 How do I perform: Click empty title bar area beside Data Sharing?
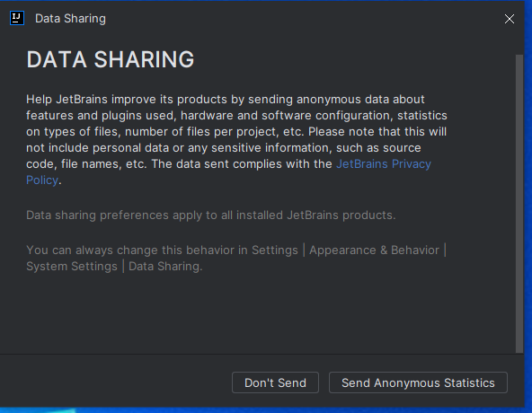point(306,19)
